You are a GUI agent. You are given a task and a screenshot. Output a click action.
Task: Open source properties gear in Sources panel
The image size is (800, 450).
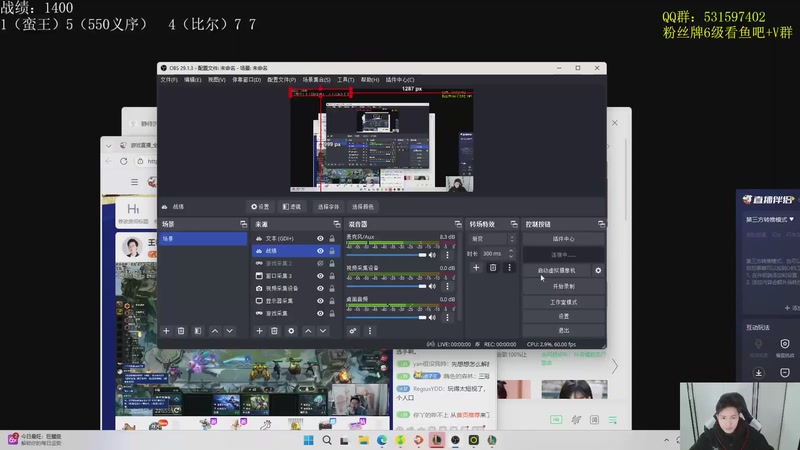[291, 331]
